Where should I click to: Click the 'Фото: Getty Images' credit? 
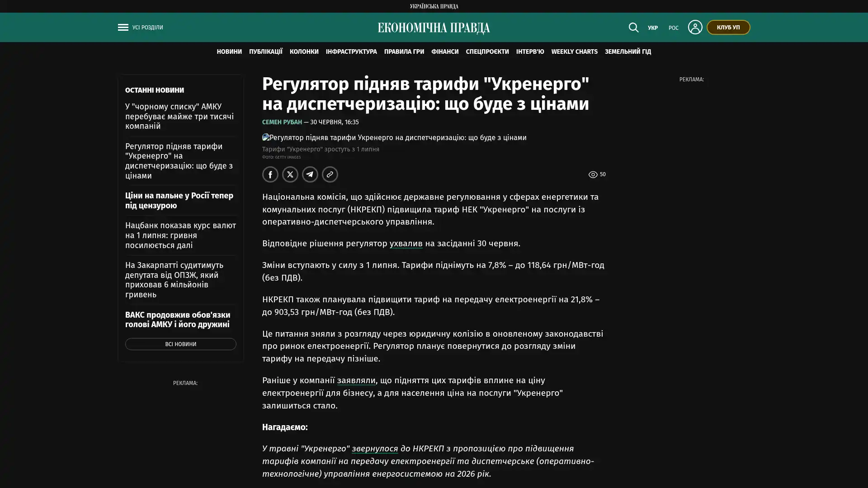coord(282,157)
